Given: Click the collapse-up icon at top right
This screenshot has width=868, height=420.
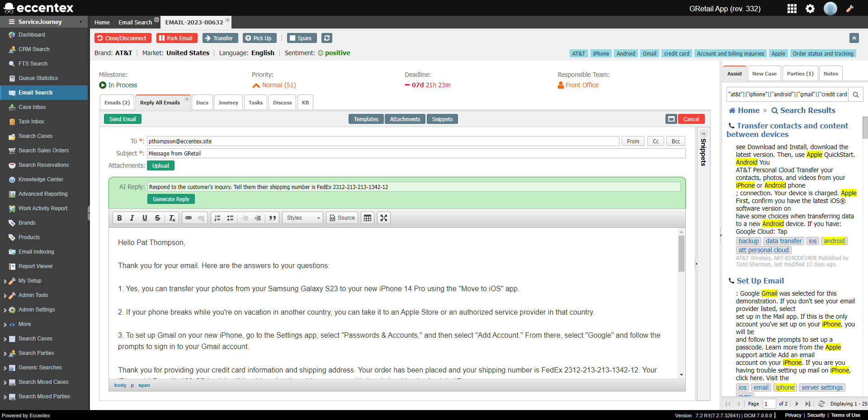Looking at the screenshot, I should 854,38.
